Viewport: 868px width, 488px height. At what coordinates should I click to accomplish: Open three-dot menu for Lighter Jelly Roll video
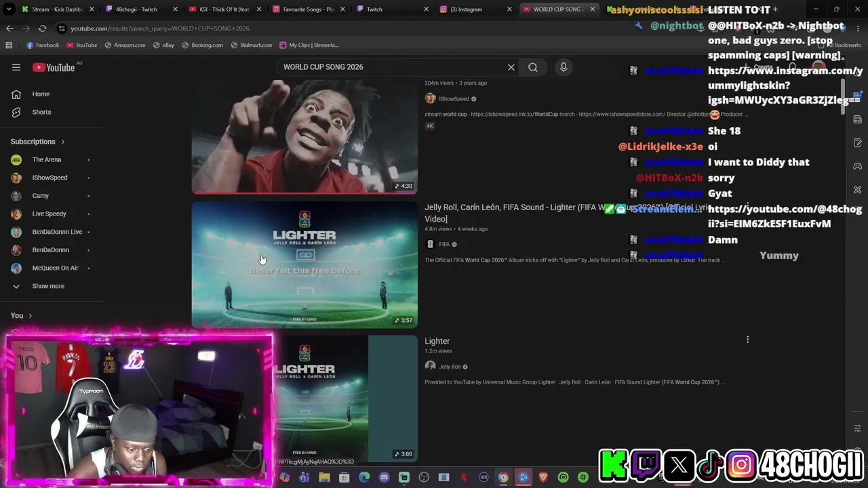point(747,340)
